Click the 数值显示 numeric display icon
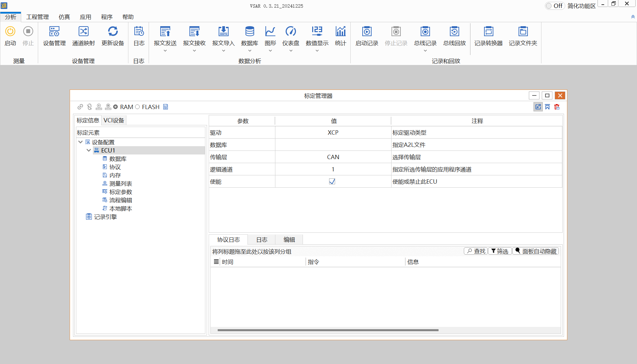 (x=317, y=31)
